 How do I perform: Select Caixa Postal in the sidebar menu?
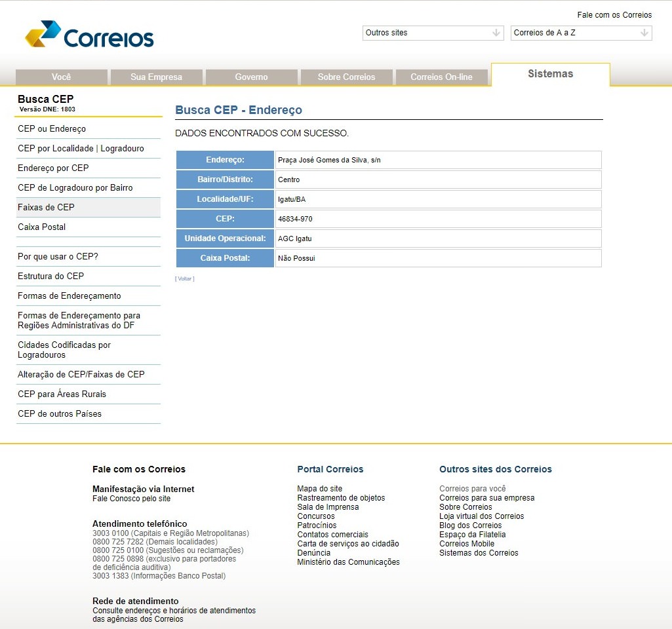[x=41, y=227]
